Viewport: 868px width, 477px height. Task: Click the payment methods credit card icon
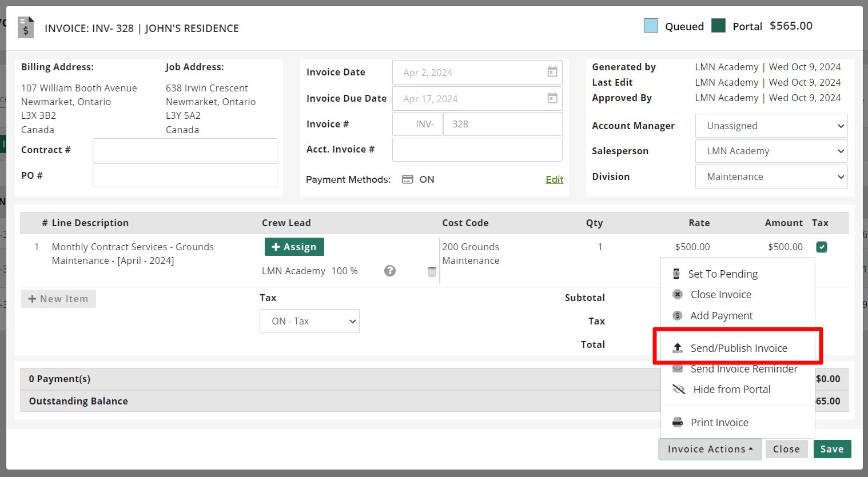[407, 179]
